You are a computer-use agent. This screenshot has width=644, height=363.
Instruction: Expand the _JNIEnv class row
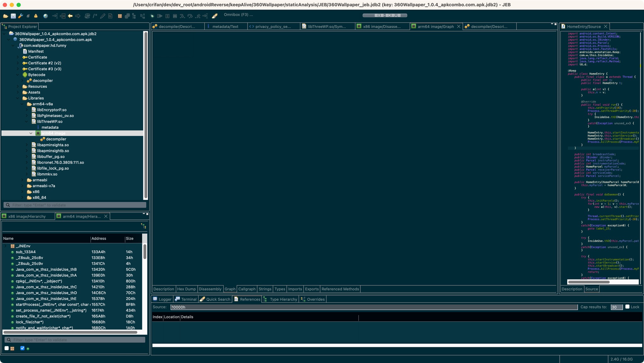pos(5,246)
